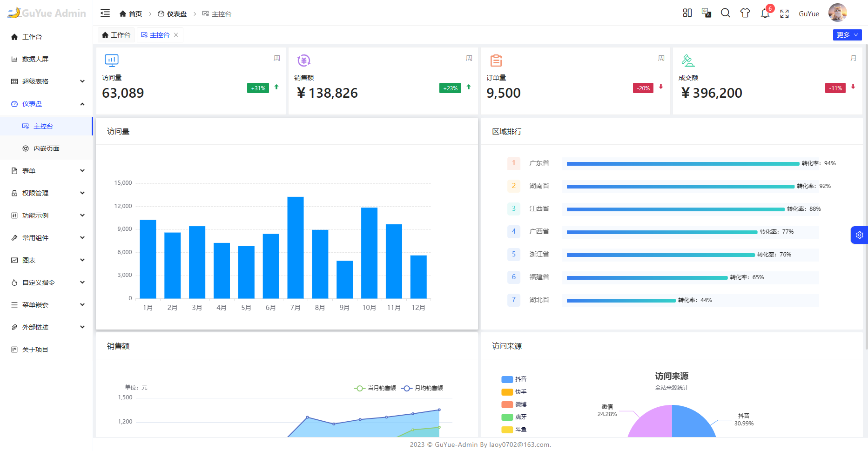Click 仪表盘 in the breadcrumb
The width and height of the screenshot is (868, 451).
pyautogui.click(x=172, y=14)
